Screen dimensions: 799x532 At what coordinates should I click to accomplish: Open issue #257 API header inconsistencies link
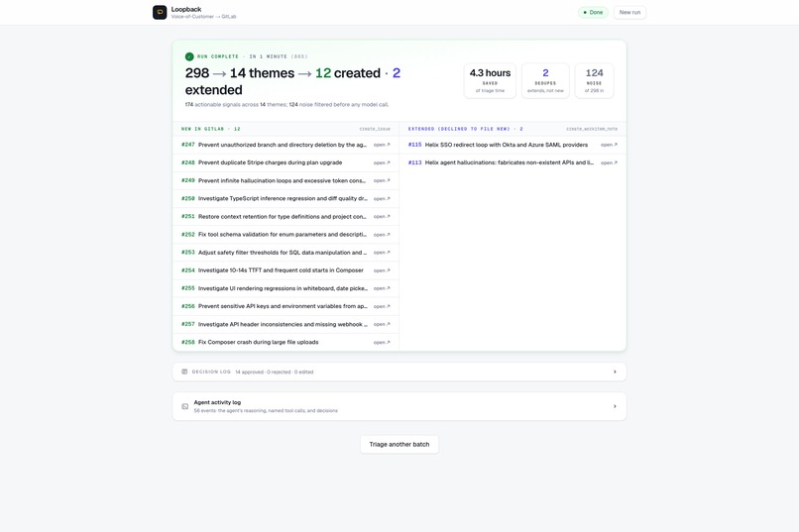point(382,324)
